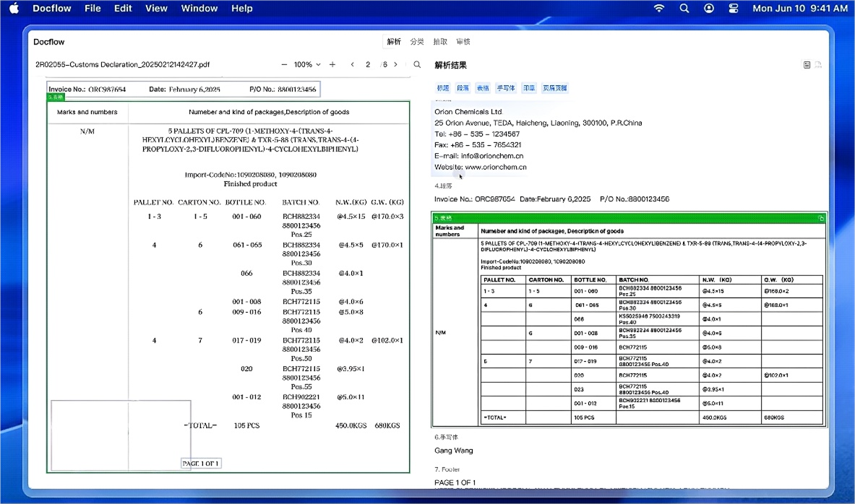
Task: Open the export document icon in results header
Action: [x=818, y=65]
